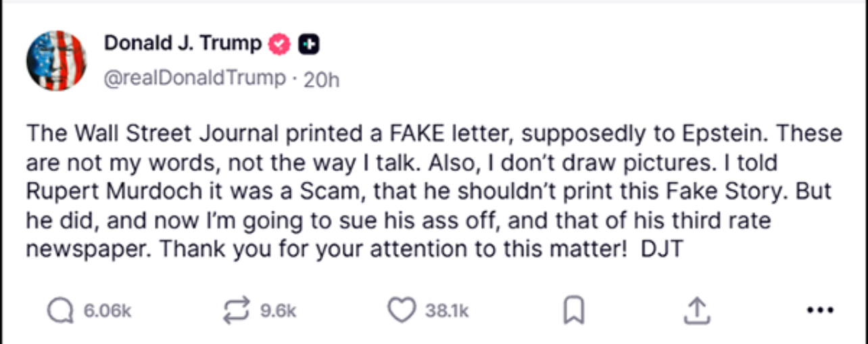Open the @realDonaldTrump handle link

point(195,79)
